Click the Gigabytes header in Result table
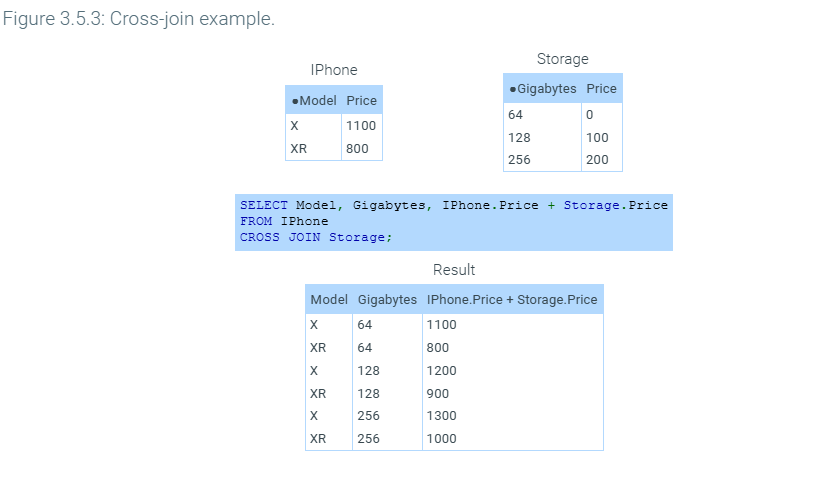The width and height of the screenshot is (823, 480). pyautogui.click(x=387, y=300)
